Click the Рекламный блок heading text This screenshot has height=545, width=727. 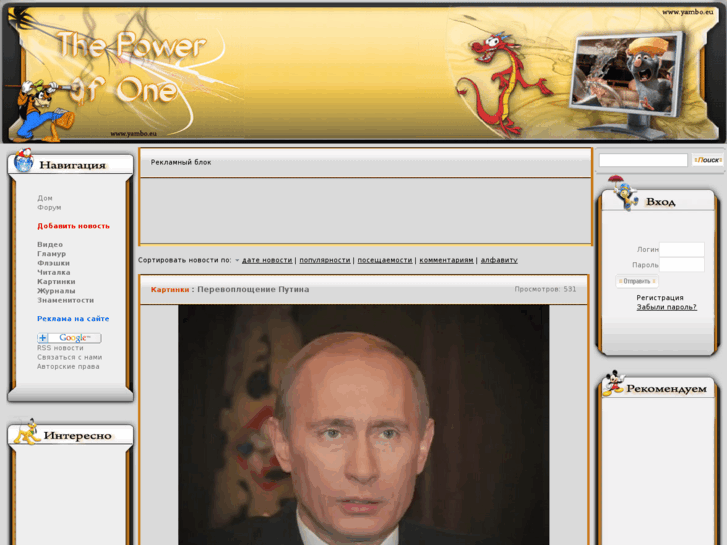[181, 162]
